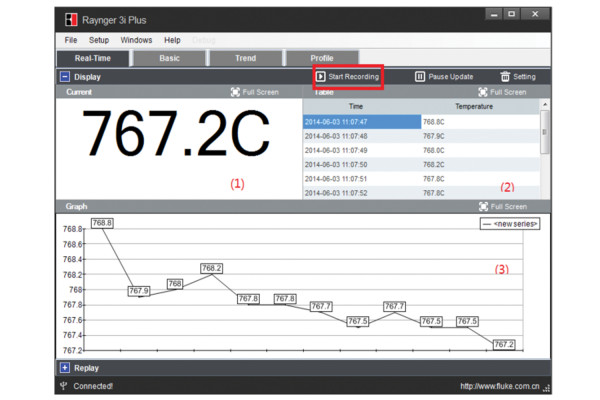600x400 pixels.
Task: Open the Setup menu
Action: (99, 40)
